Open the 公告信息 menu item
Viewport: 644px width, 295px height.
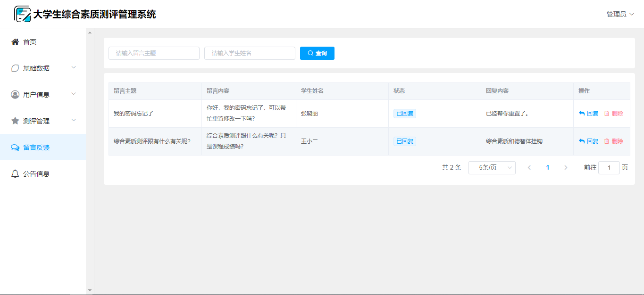coord(36,174)
